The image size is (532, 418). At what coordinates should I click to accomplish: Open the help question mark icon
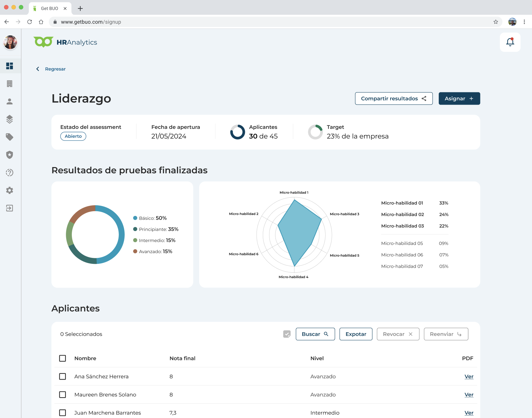pos(10,173)
